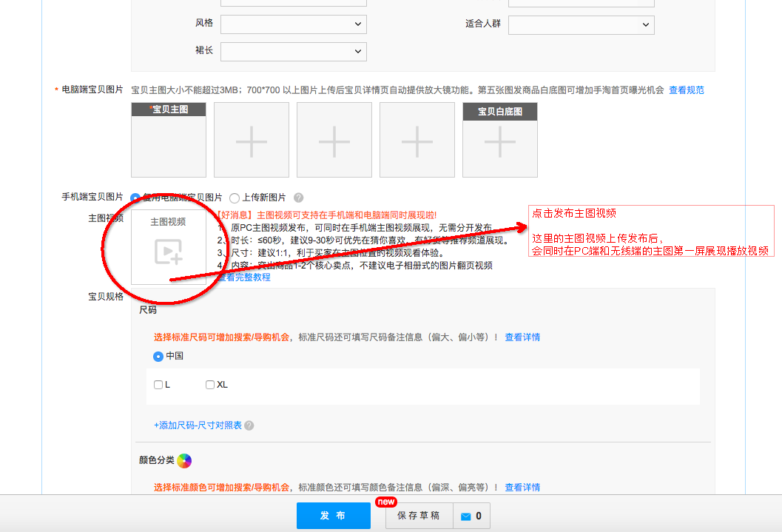Click the help icon beside 上传新图片

pos(298,198)
